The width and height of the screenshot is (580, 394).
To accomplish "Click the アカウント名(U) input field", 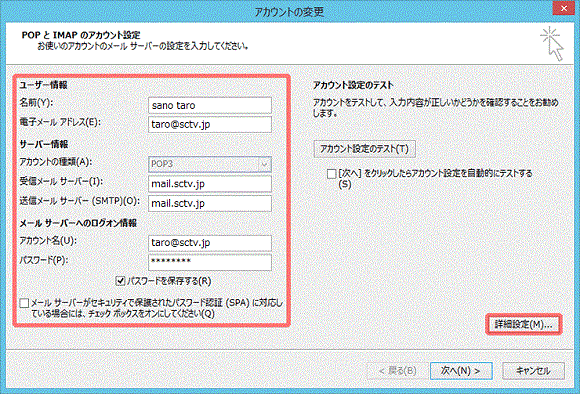I will (210, 243).
